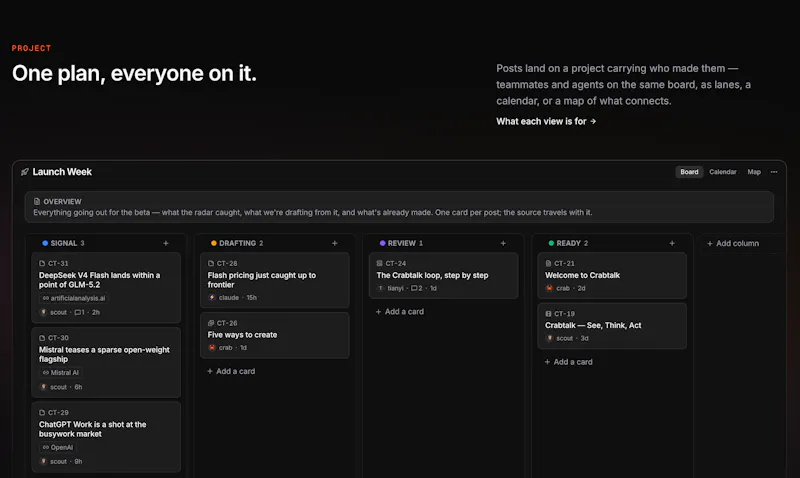Click the scout avatar on the Mistral card
This screenshot has height=478, width=800.
(x=43, y=387)
